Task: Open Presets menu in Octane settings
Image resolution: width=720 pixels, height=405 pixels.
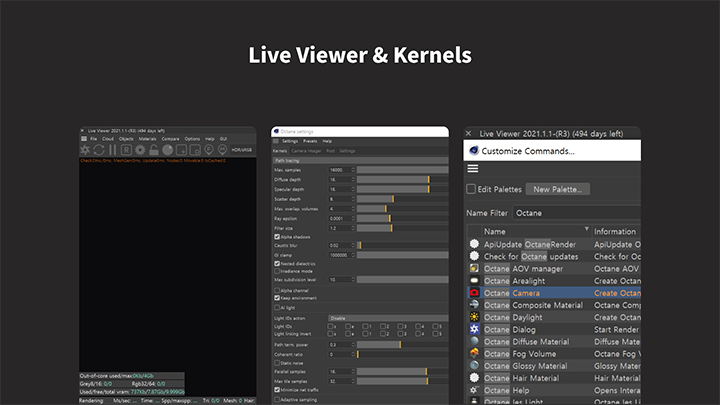Action: point(310,141)
